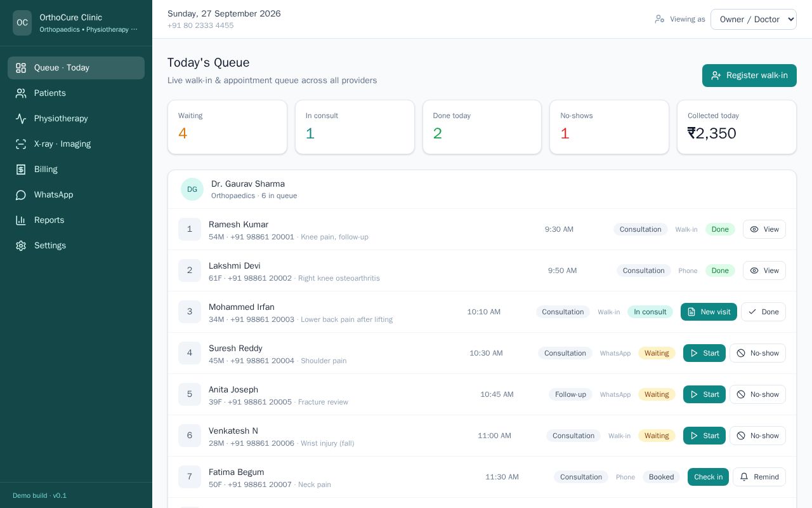
Task: Click the DG doctor avatar
Action: [x=192, y=189]
